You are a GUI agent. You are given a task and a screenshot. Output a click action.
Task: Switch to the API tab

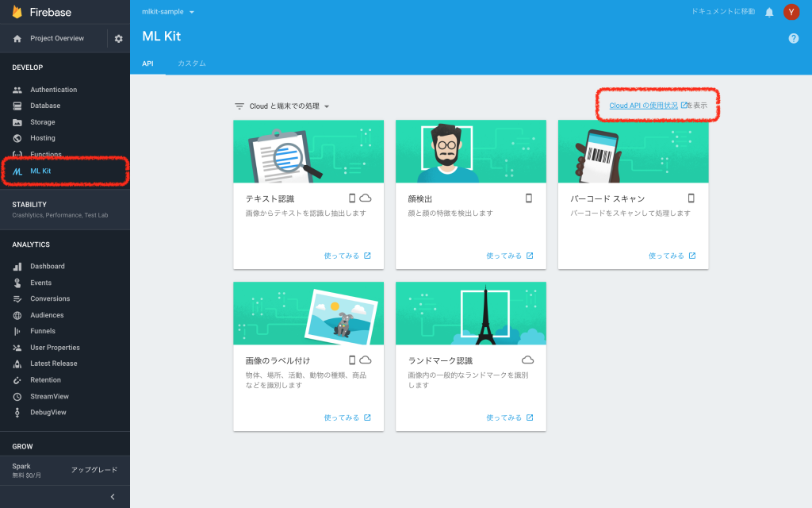click(147, 63)
